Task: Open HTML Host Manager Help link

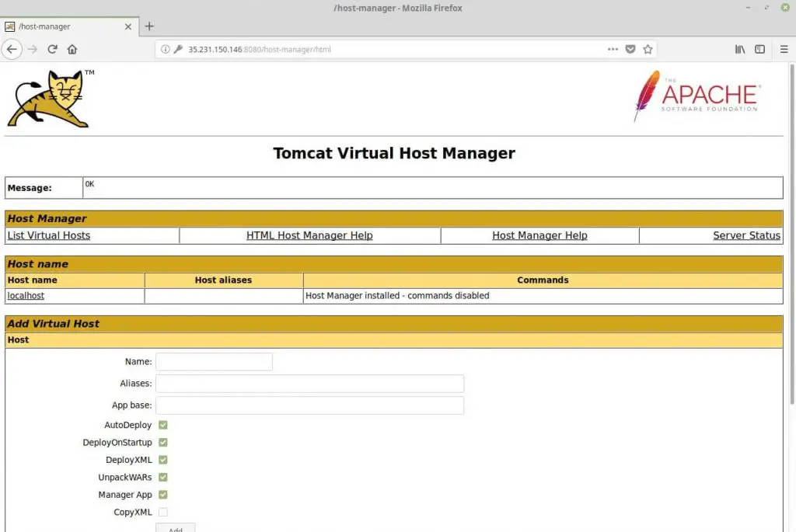Action: point(309,235)
